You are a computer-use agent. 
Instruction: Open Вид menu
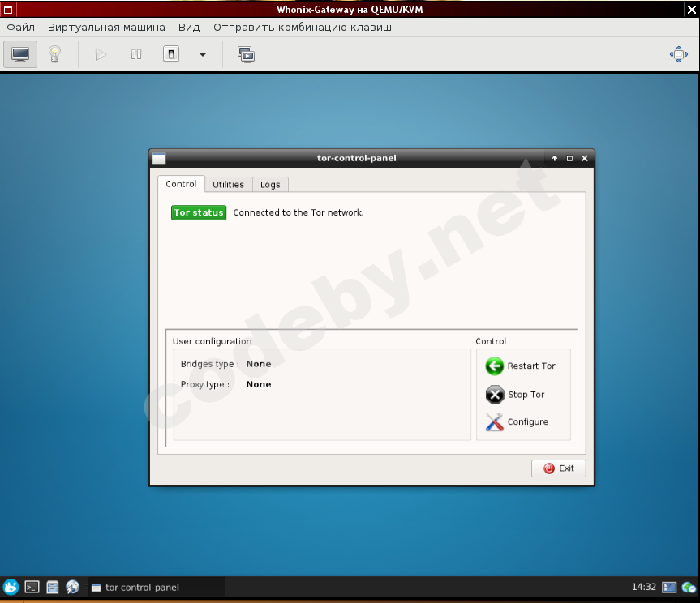tap(189, 28)
